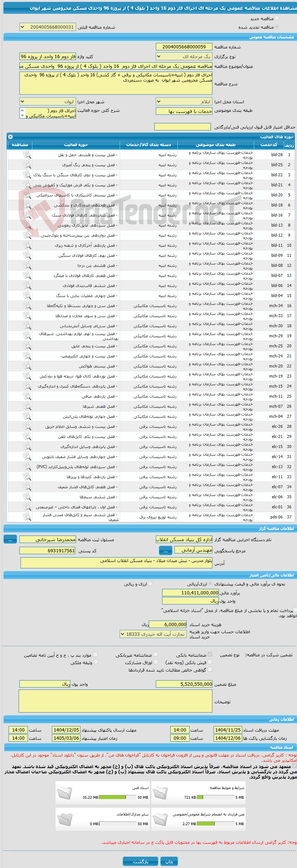Open view icon for row mch-24
The image size is (297, 868).
point(27,356)
